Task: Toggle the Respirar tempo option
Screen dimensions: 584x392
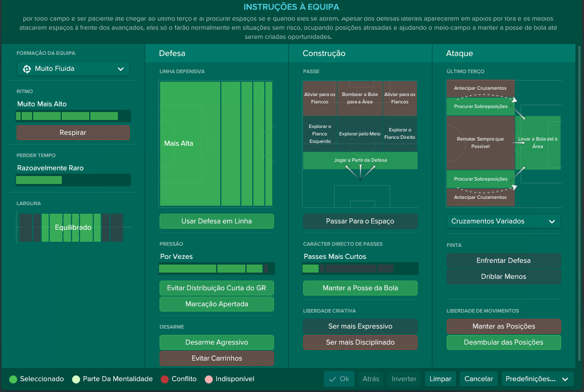Action: coord(73,133)
